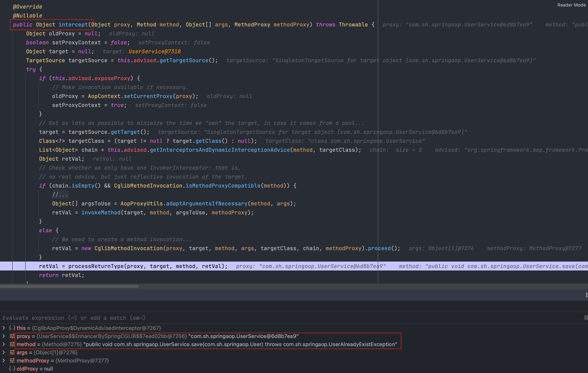This screenshot has width=588, height=373.
Task: Expand the methodProxy variable node
Action: 4,361
